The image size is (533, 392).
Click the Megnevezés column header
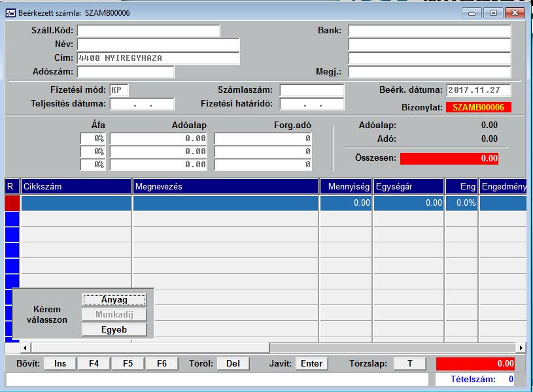pyautogui.click(x=226, y=186)
